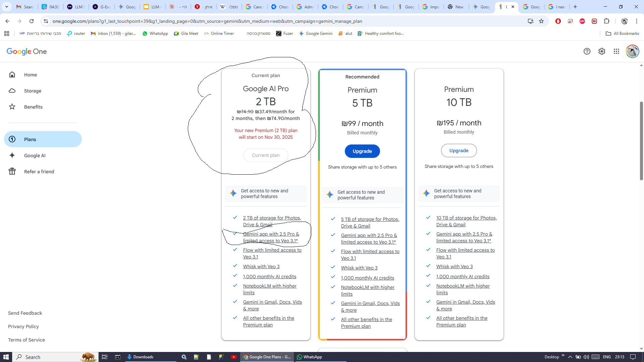The height and width of the screenshot is (362, 644).
Task: Upgrade to Premium 5 TB plan
Action: [362, 151]
